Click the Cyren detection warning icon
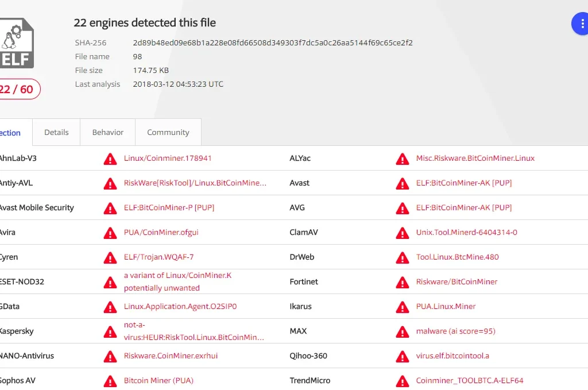 pyautogui.click(x=110, y=258)
